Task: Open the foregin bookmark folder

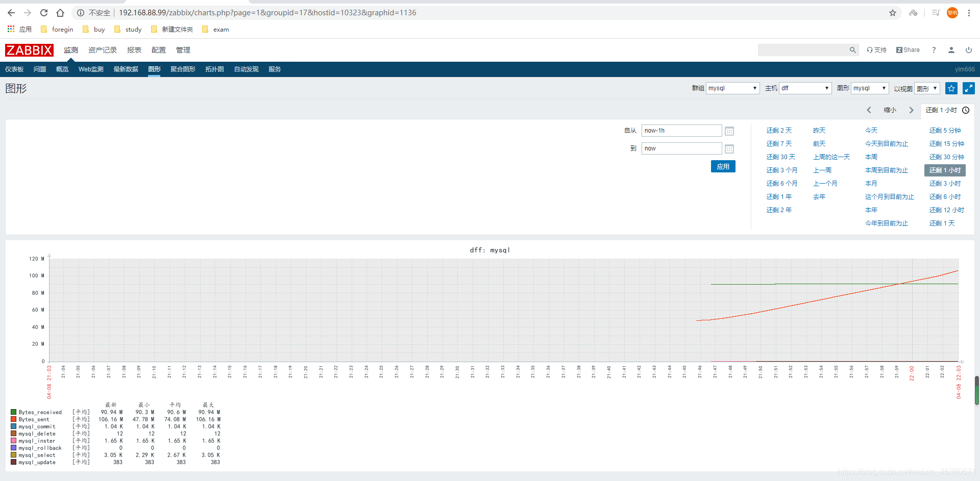Action: pos(57,29)
